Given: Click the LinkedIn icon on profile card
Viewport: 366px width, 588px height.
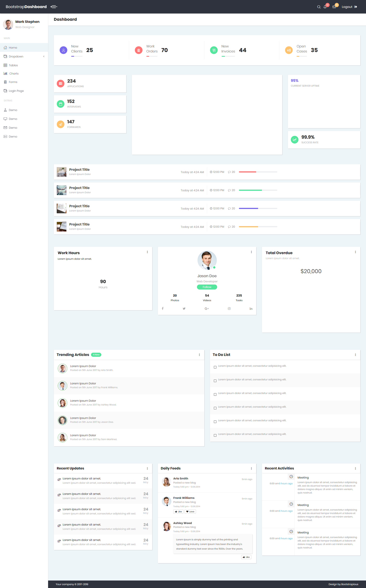Looking at the screenshot, I should tap(251, 309).
